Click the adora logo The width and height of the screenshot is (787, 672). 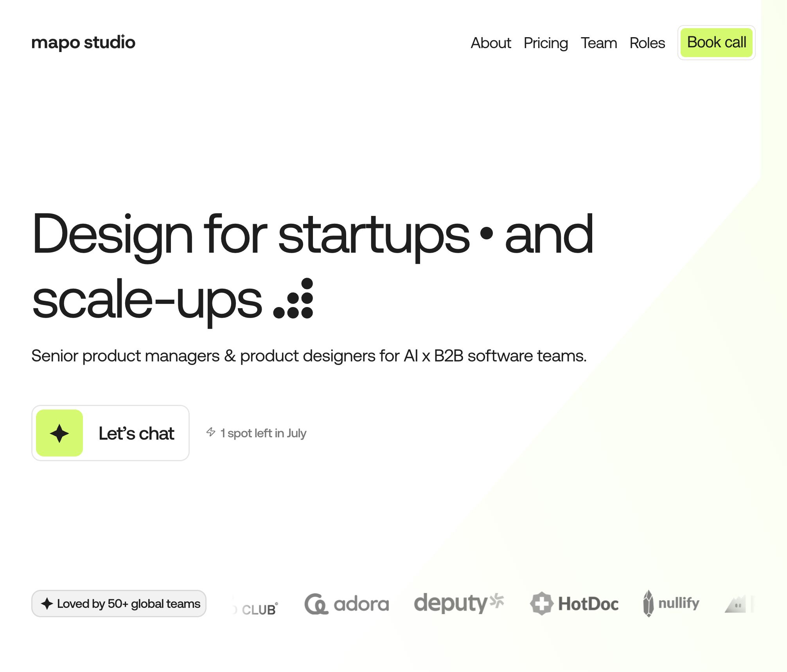pyautogui.click(x=347, y=604)
